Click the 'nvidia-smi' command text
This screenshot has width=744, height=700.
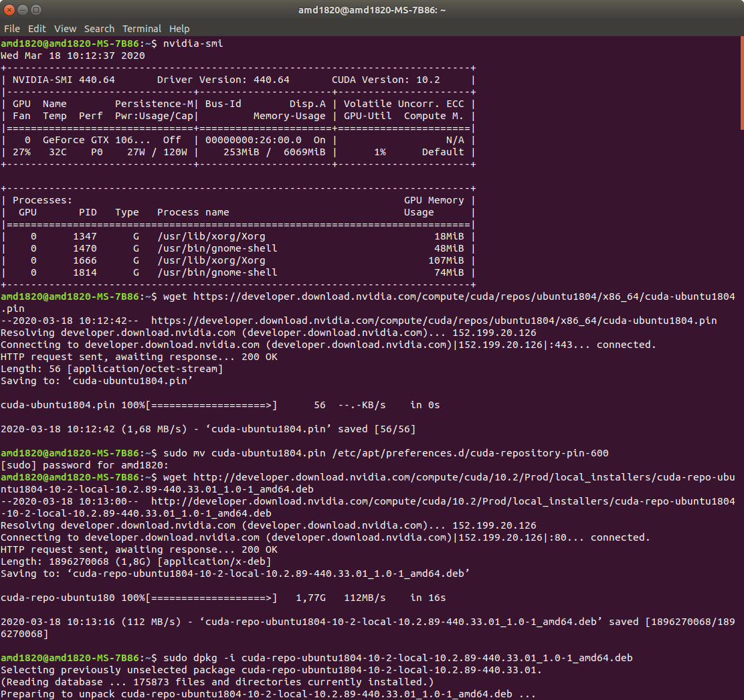pos(193,43)
